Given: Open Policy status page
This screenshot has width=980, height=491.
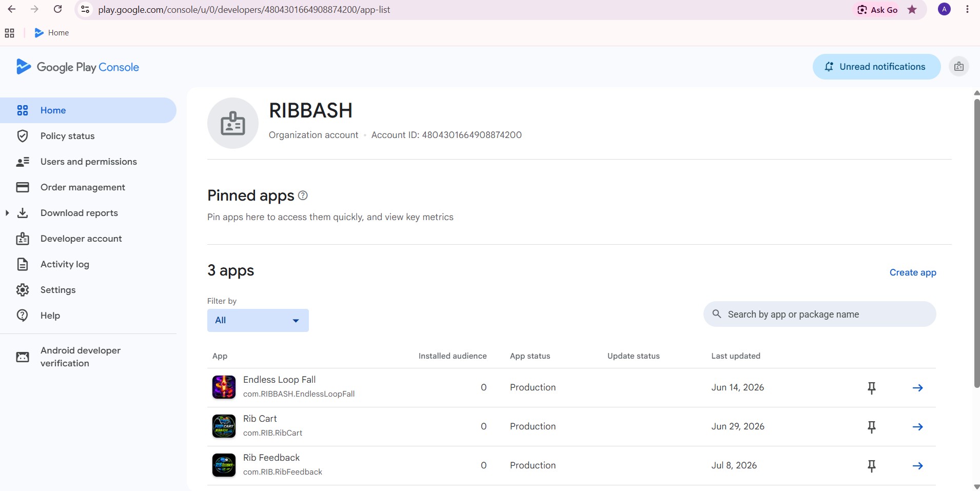Looking at the screenshot, I should pos(88,136).
